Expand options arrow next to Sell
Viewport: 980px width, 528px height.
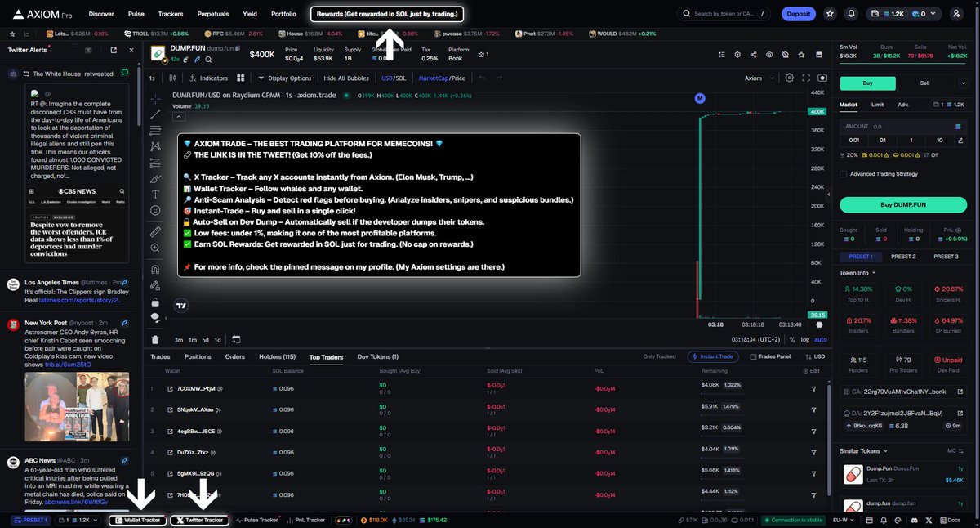tap(963, 83)
